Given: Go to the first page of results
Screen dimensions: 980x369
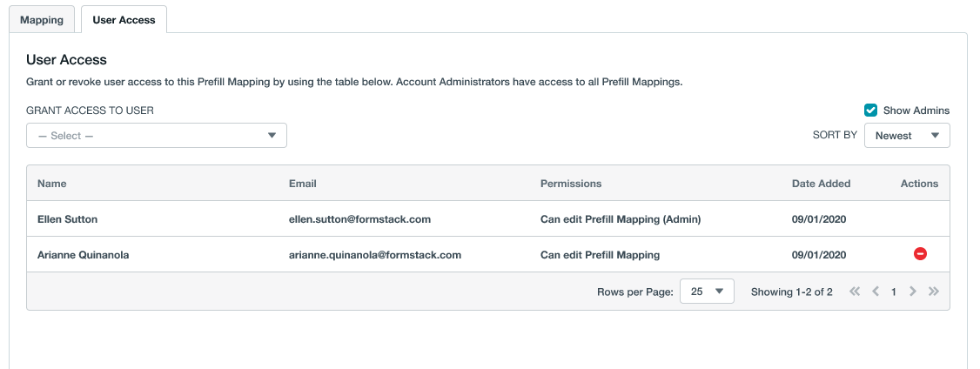Looking at the screenshot, I should pyautogui.click(x=855, y=292).
